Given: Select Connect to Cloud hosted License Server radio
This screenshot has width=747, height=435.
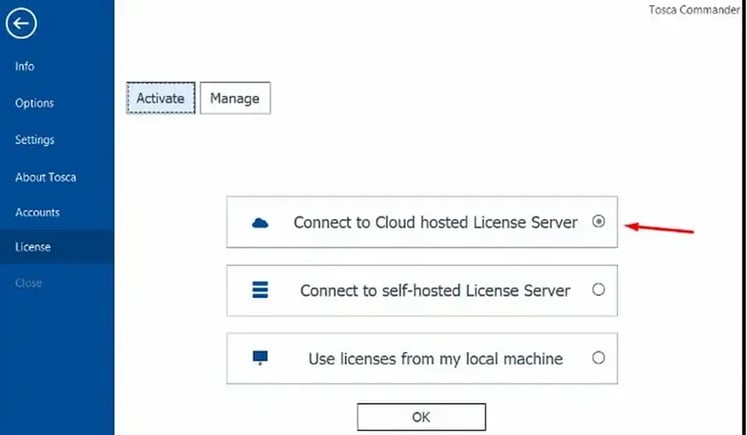Looking at the screenshot, I should 598,222.
